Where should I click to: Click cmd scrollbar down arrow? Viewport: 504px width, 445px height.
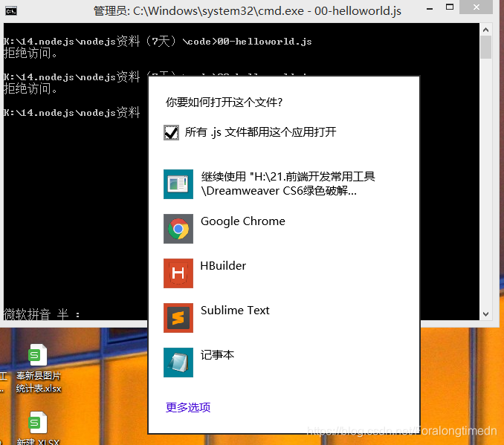(x=485, y=314)
